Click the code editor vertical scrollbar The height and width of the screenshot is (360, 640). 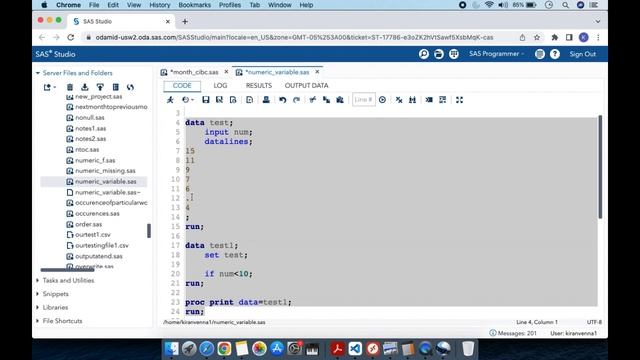600,167
